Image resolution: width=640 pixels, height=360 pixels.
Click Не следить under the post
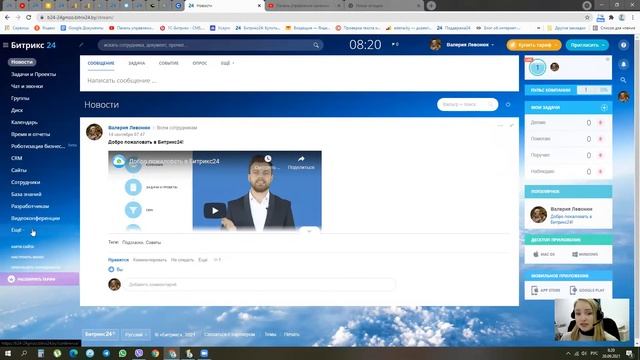[x=182, y=260]
